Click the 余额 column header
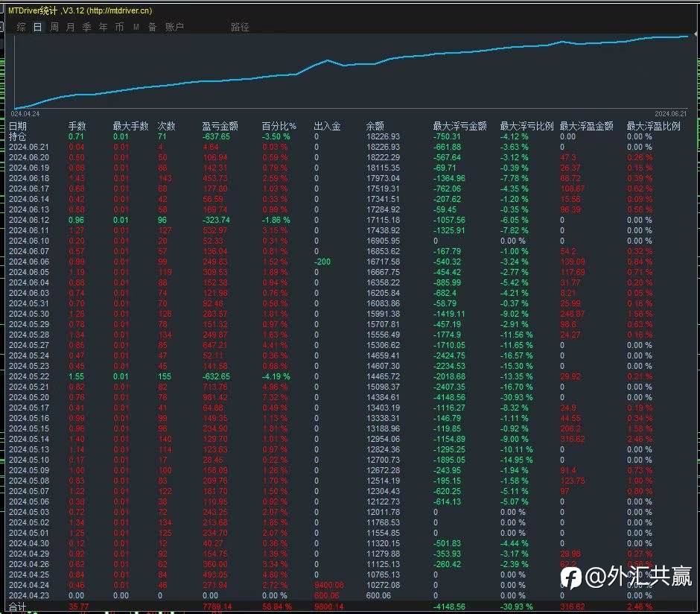 point(375,127)
